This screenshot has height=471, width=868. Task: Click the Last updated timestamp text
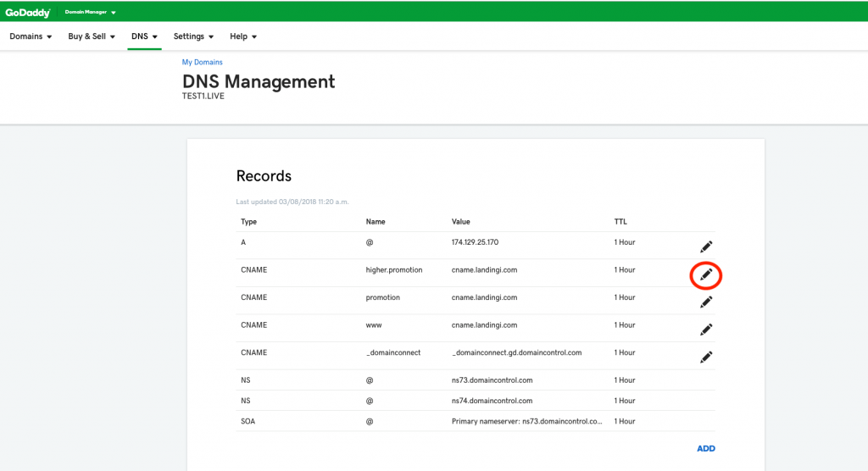[292, 202]
